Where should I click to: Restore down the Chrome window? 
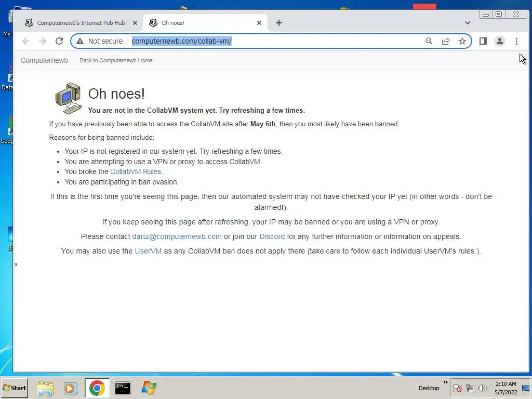499,14
